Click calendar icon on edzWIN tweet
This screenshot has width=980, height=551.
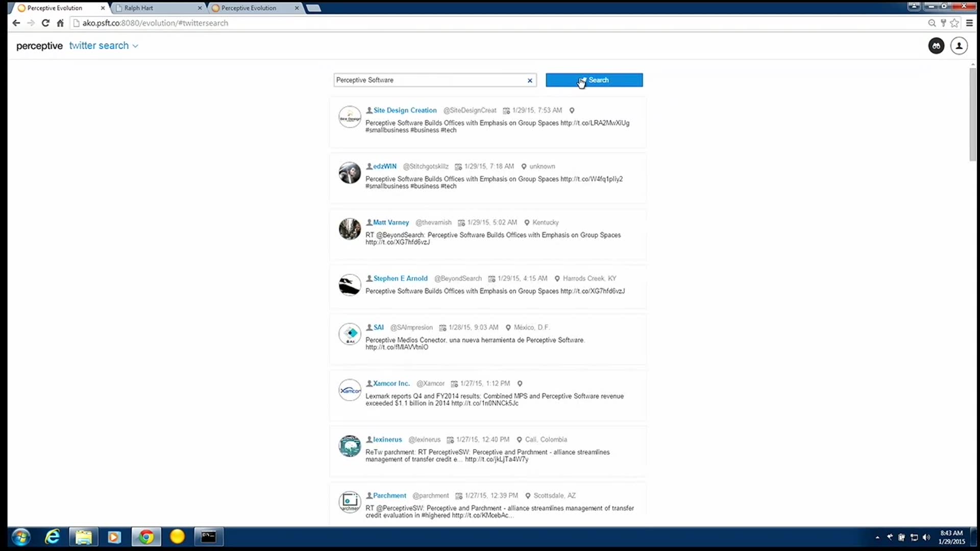tap(458, 167)
